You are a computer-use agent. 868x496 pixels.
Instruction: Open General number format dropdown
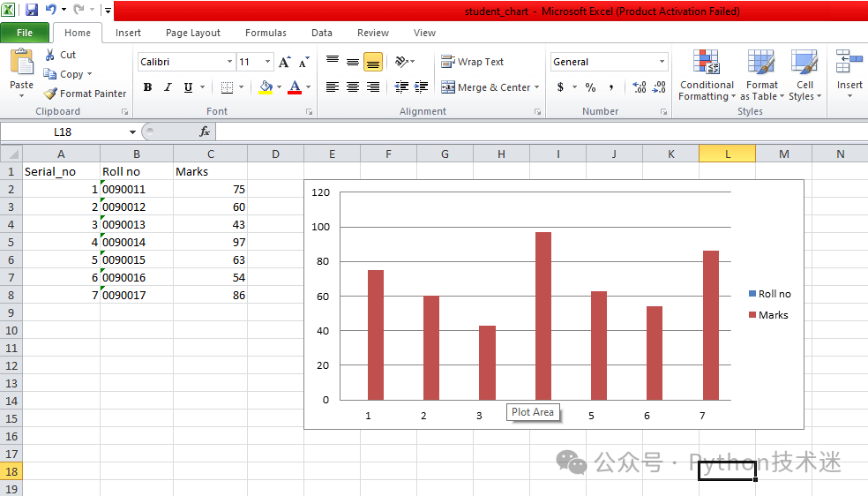(662, 62)
